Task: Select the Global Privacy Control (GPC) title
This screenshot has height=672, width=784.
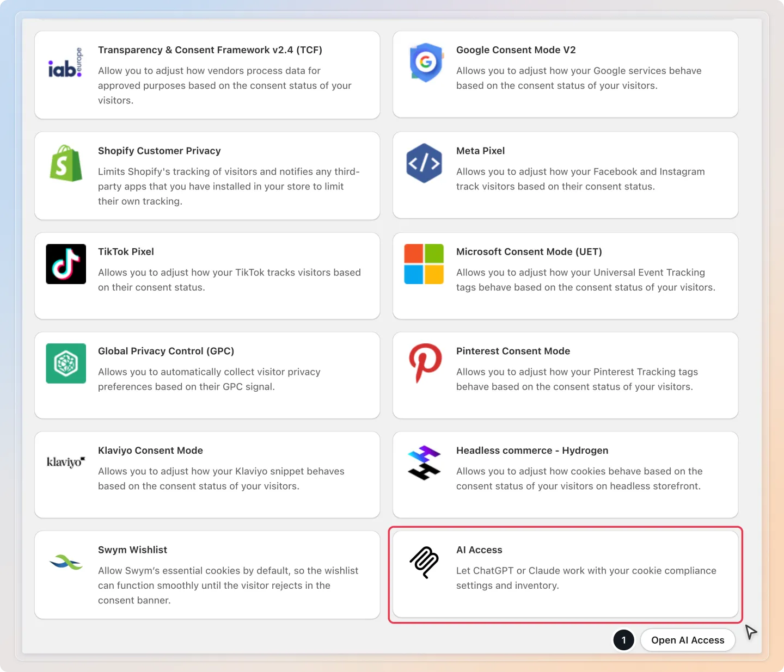Action: (166, 351)
